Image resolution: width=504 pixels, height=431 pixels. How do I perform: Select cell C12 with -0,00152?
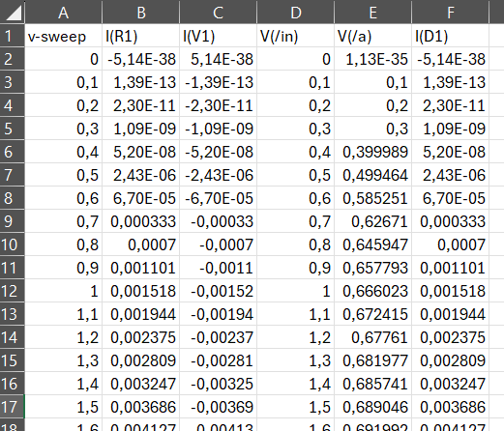tap(219, 291)
